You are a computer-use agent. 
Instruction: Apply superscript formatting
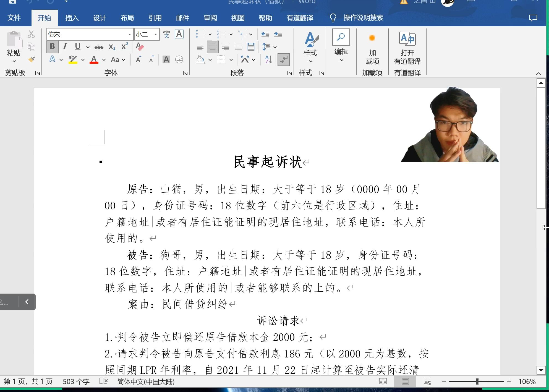(125, 46)
